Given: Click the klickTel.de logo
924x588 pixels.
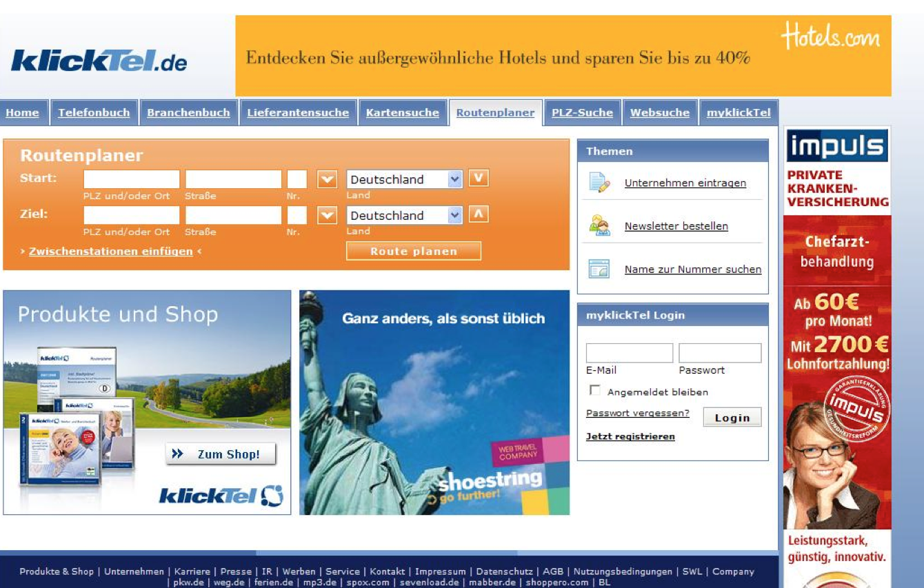Looking at the screenshot, I should (x=99, y=61).
